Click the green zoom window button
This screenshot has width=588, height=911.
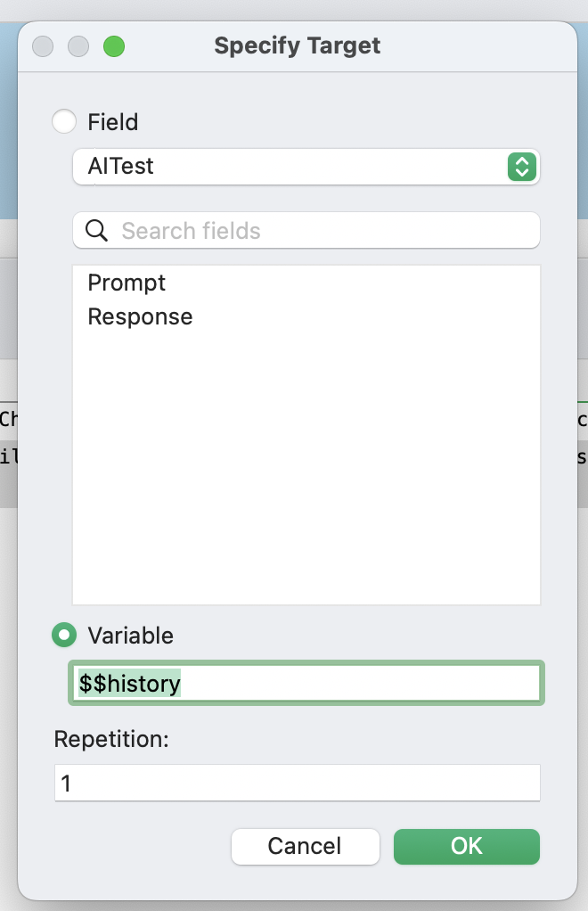pos(114,46)
